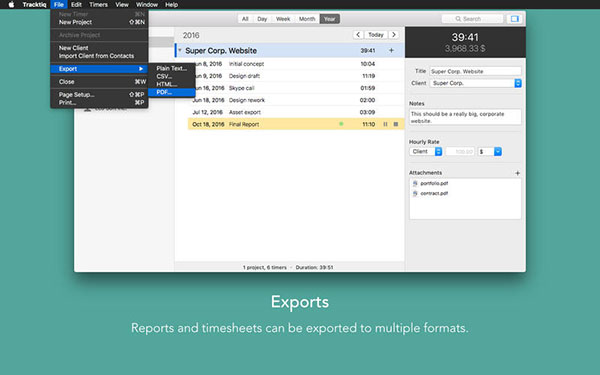Click the green running indicator on Final Report
Viewport: 600px width, 375px height.
point(341,124)
